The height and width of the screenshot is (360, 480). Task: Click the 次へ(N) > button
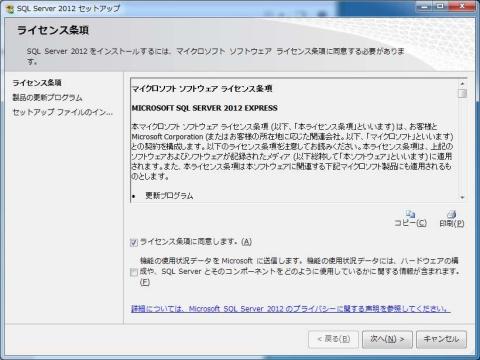[387, 339]
